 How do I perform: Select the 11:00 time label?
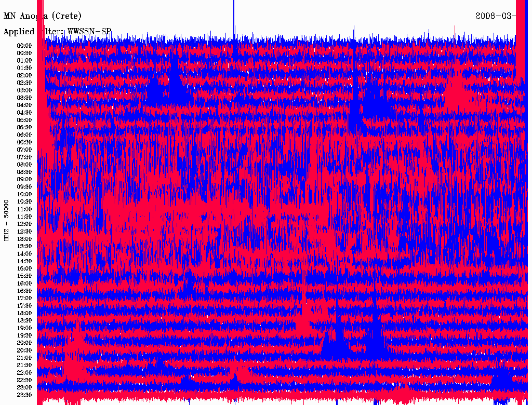pos(24,209)
